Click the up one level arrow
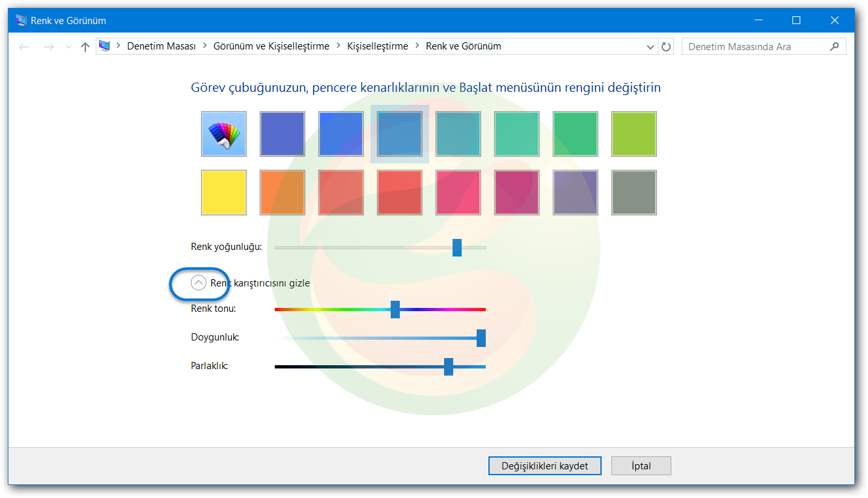 [x=85, y=46]
